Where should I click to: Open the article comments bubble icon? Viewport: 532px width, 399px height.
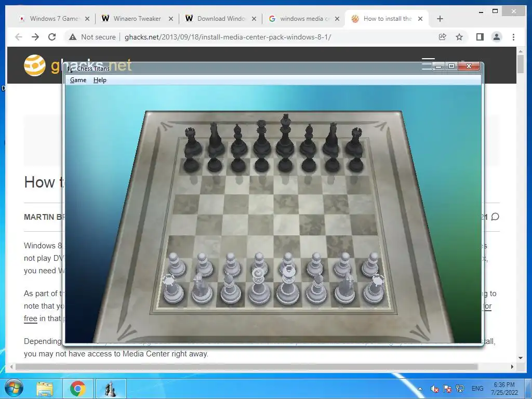tap(495, 217)
